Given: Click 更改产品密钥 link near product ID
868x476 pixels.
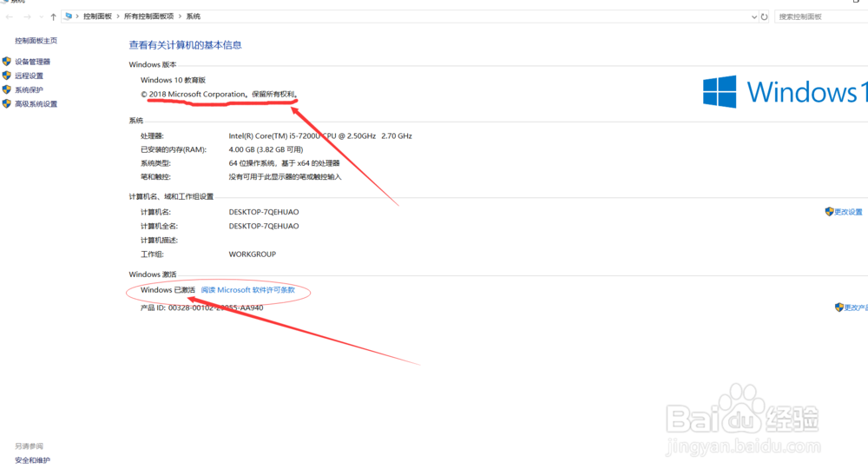Looking at the screenshot, I should coord(856,307).
